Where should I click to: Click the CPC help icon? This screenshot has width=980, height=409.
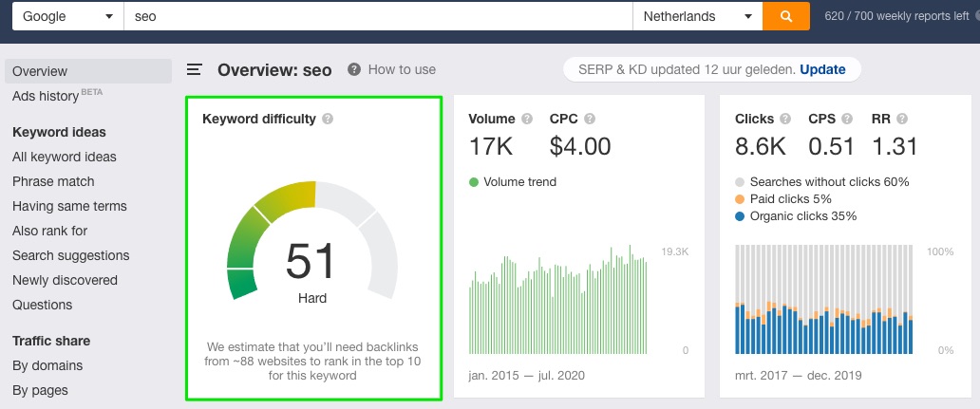590,119
